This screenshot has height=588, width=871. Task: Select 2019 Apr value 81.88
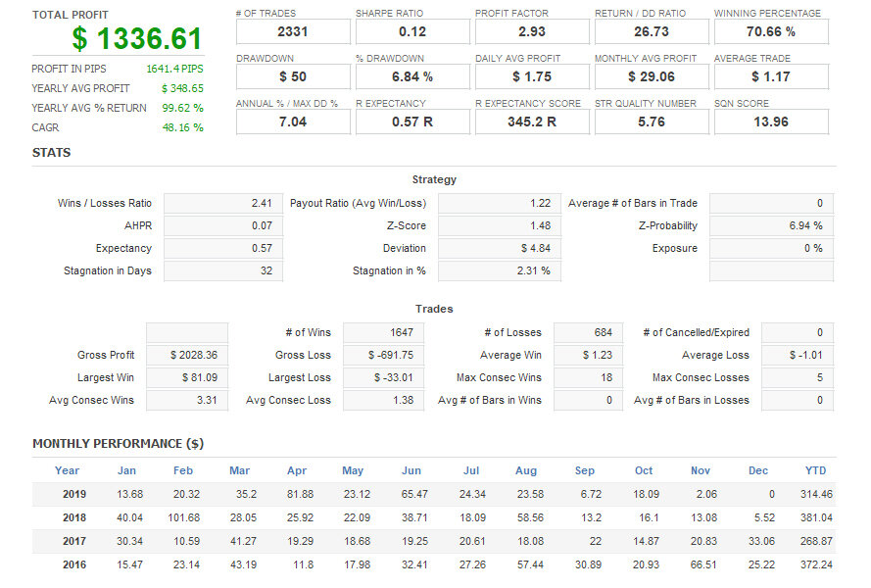(300, 494)
